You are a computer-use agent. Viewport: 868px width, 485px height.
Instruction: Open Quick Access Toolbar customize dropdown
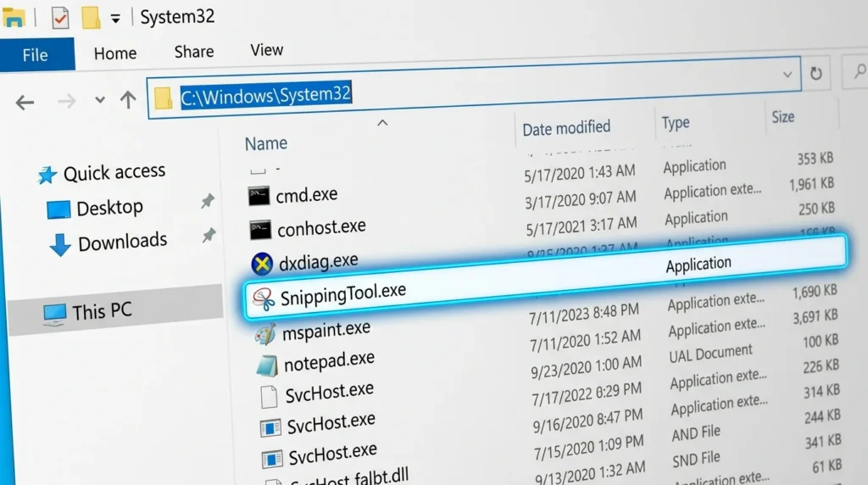click(x=115, y=19)
